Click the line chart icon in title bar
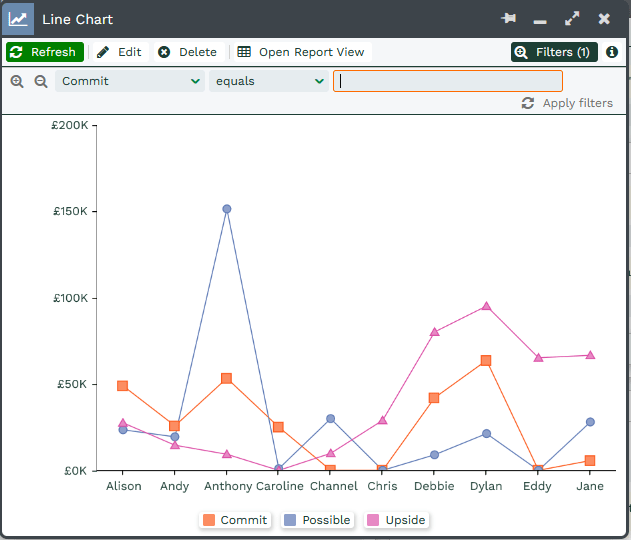Screen dimensions: 631x540 18,19
